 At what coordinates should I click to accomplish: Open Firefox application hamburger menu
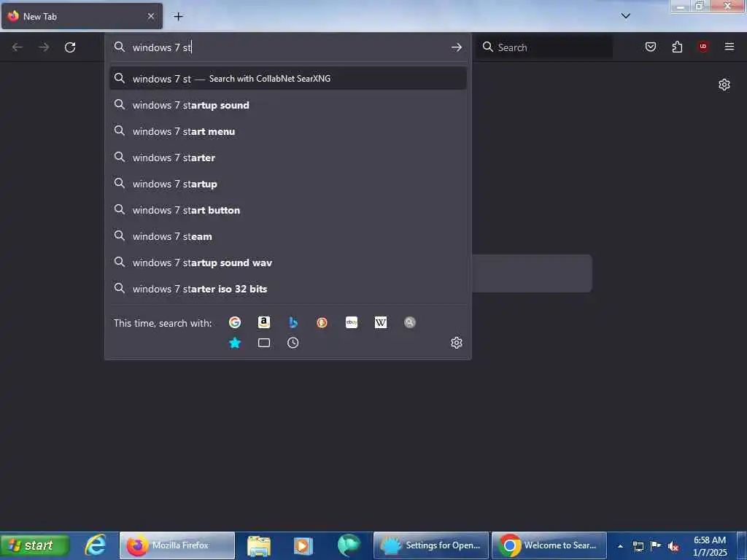[x=729, y=47]
